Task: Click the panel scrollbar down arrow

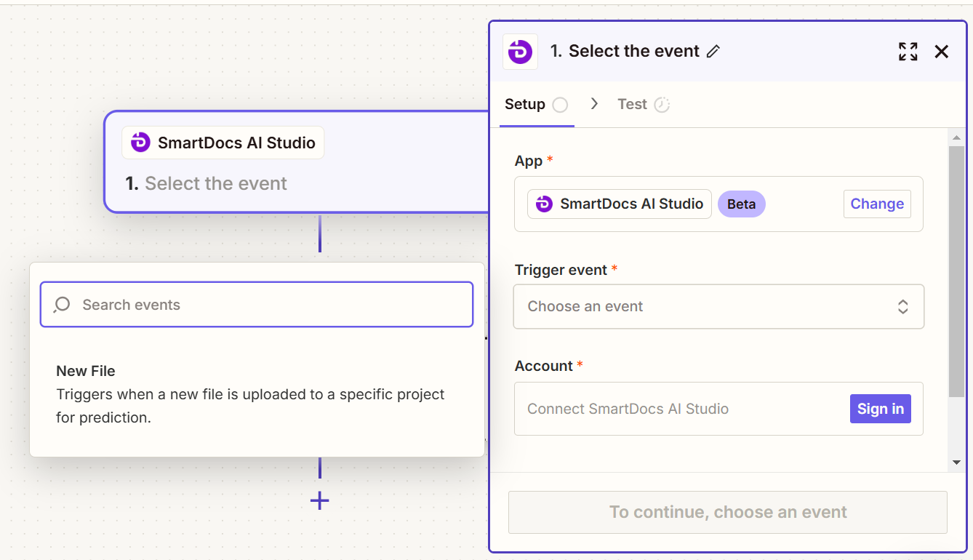Action: [x=956, y=463]
